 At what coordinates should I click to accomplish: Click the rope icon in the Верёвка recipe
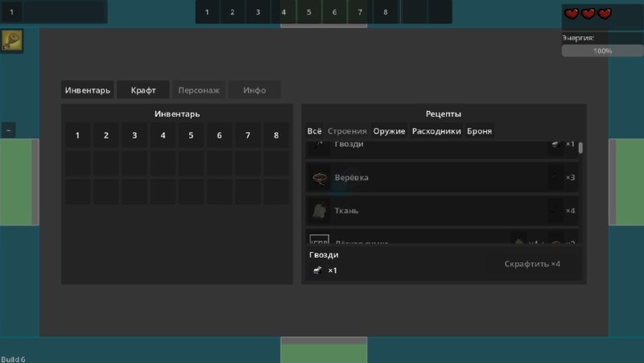319,178
